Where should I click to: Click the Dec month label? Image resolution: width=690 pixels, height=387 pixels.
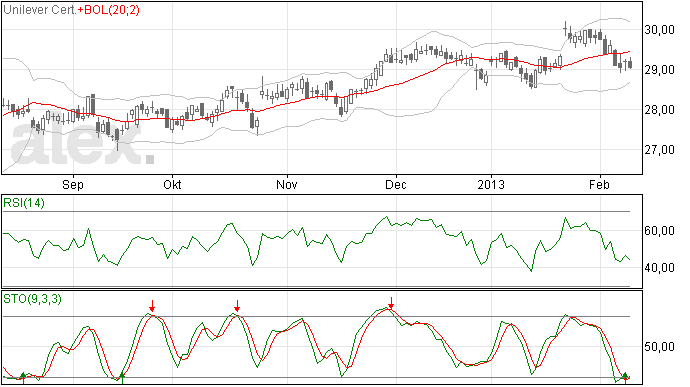pyautogui.click(x=396, y=184)
